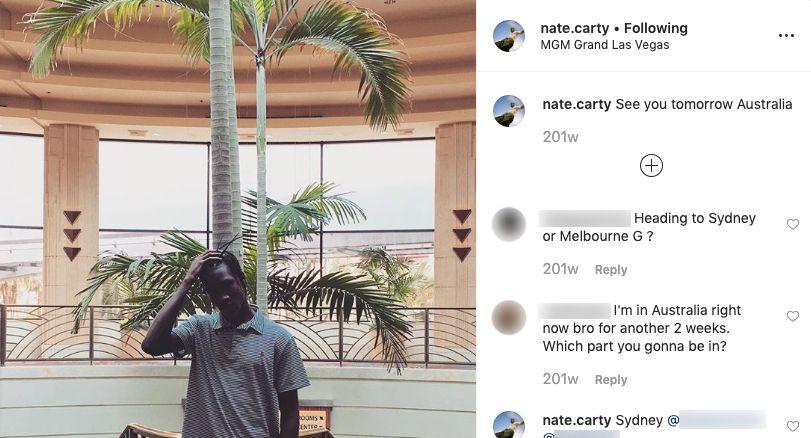Click nate.carty avatar next to Sydney reply

509,425
